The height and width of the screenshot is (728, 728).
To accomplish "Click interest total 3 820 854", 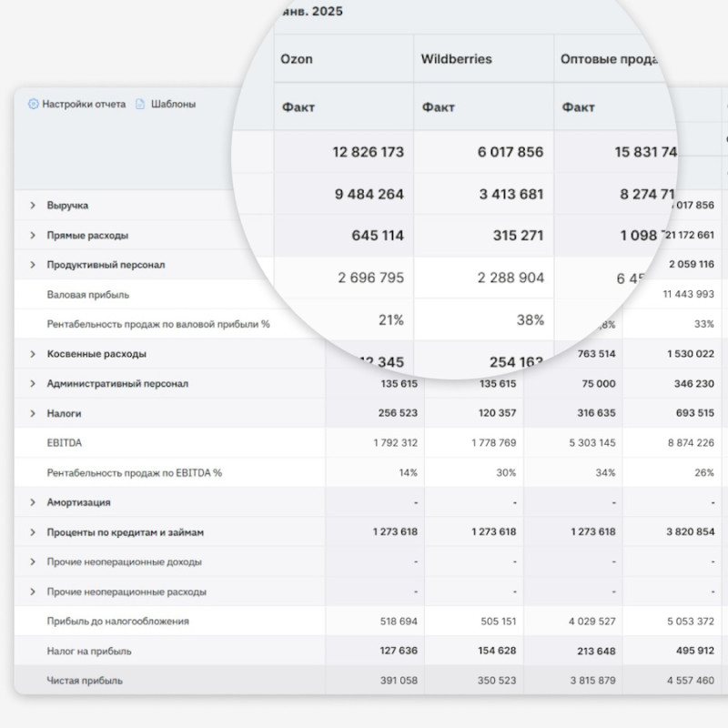I will point(691,532).
